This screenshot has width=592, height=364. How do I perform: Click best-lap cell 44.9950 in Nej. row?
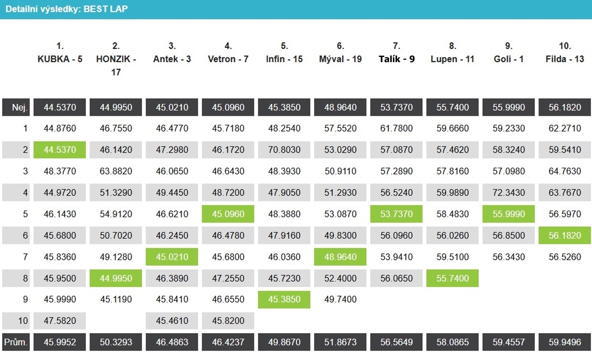pos(116,107)
